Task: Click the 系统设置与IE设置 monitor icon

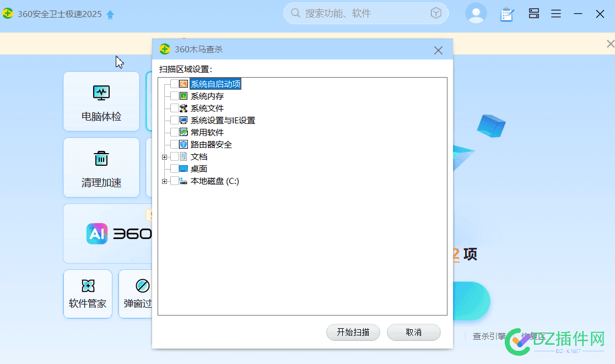Action: click(183, 120)
